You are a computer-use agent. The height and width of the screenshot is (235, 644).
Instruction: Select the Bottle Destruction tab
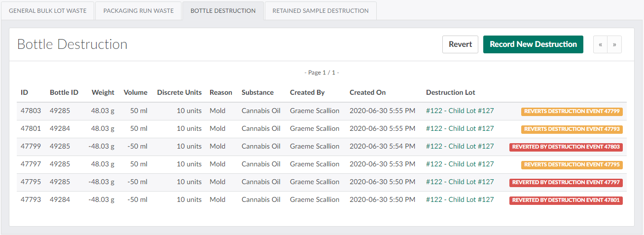click(x=223, y=11)
